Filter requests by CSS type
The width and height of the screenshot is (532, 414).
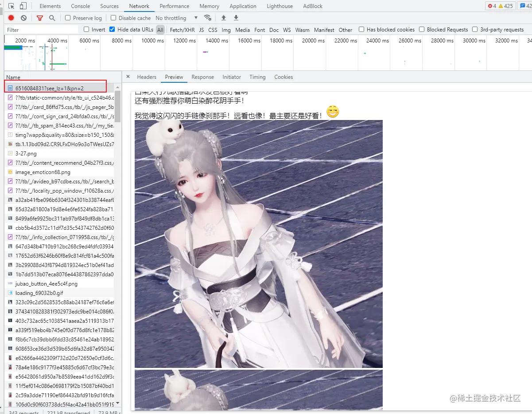(x=213, y=30)
